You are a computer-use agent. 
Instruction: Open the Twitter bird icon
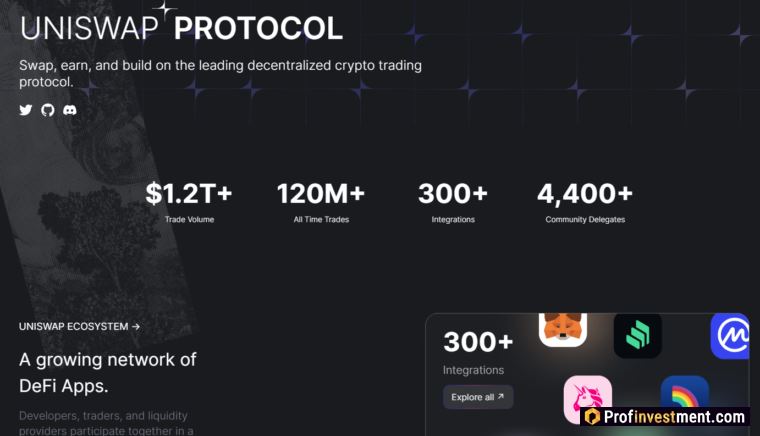[x=26, y=110]
